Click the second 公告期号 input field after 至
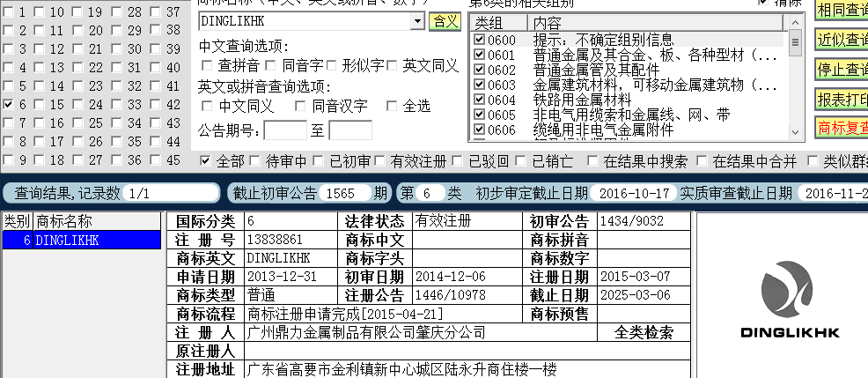Image resolution: width=868 pixels, height=378 pixels. click(x=350, y=130)
